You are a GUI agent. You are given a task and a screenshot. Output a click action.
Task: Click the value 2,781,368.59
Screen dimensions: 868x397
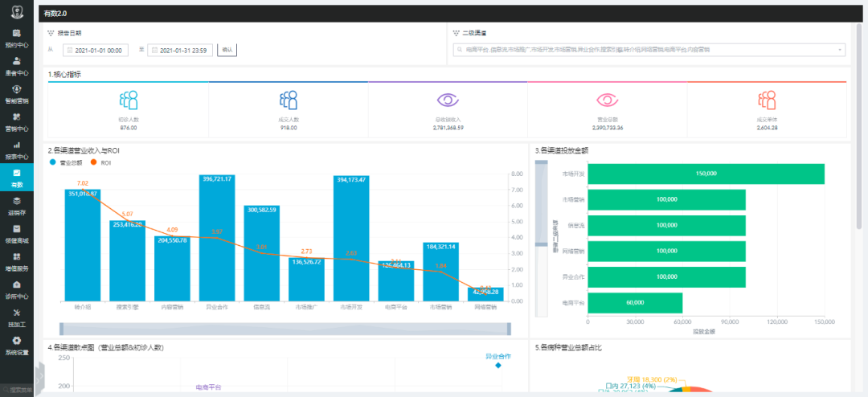pos(448,127)
